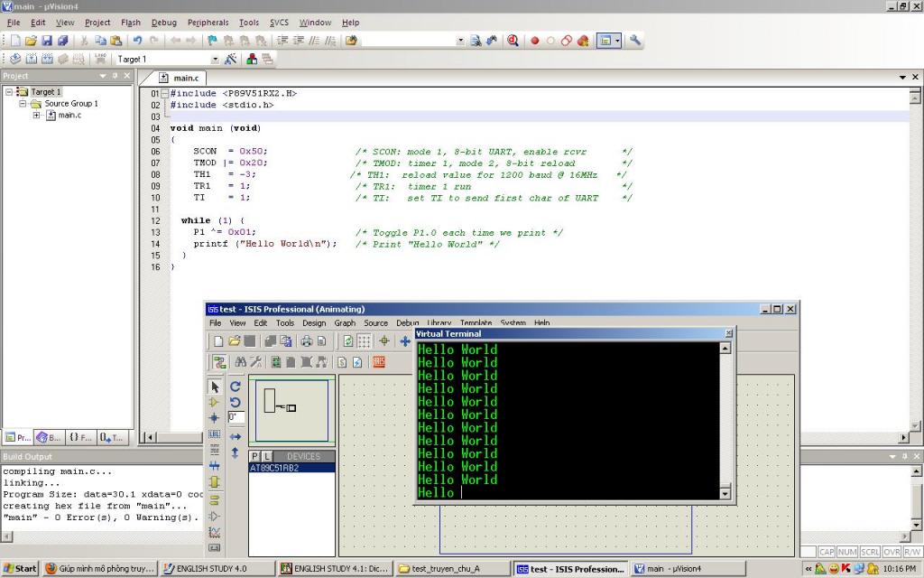Screen dimensions: 924x578
Task: Collapse the Source Group 1 tree node
Action: (x=23, y=104)
